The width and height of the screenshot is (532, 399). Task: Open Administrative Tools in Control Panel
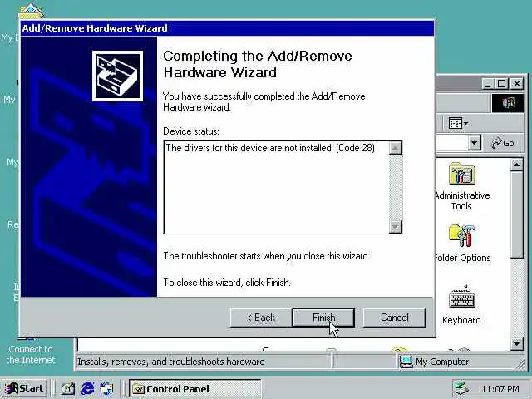pos(462,186)
